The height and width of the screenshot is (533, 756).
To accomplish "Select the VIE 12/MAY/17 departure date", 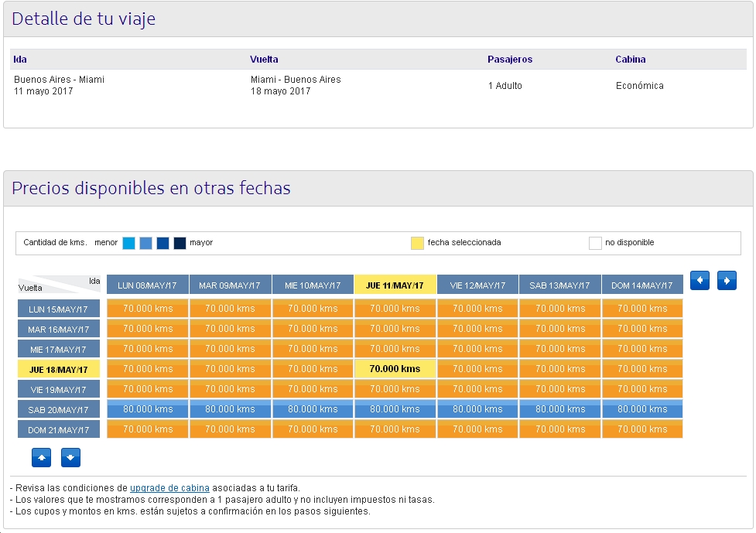I will pos(477,283).
